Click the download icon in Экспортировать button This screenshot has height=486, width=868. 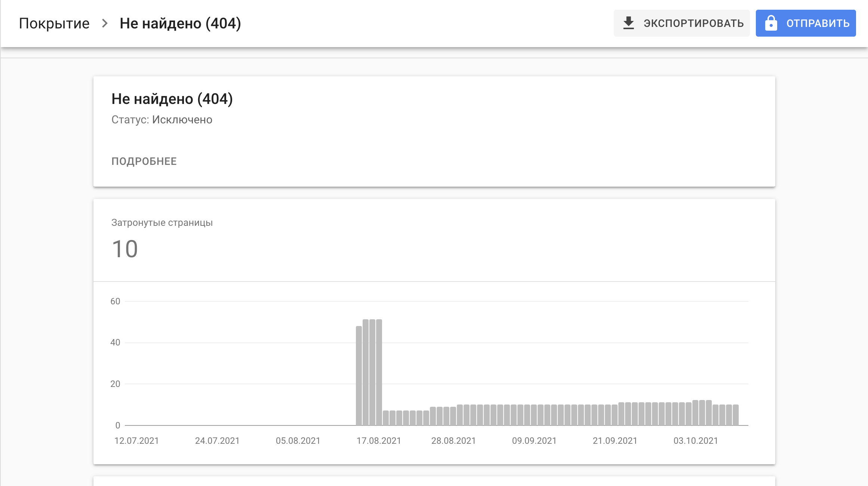(629, 23)
